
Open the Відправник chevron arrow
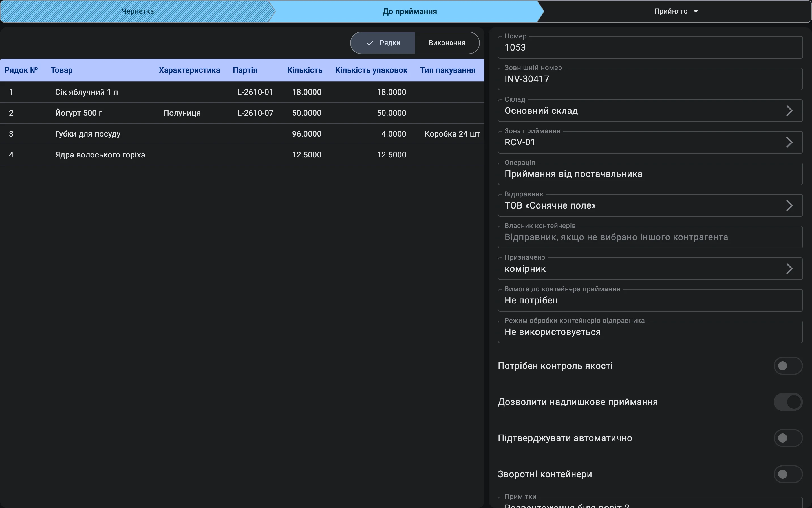pos(789,205)
